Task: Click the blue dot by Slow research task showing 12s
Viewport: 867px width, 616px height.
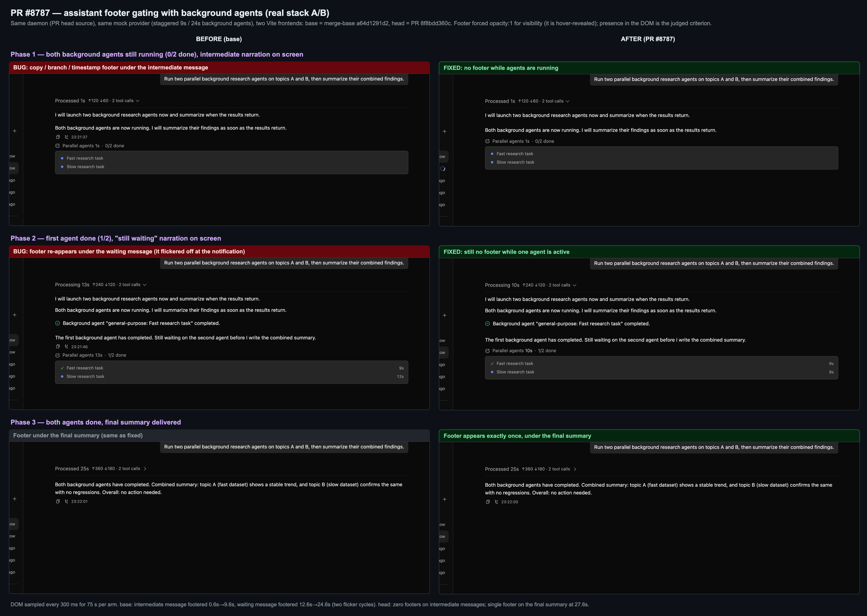Action: pos(62,376)
